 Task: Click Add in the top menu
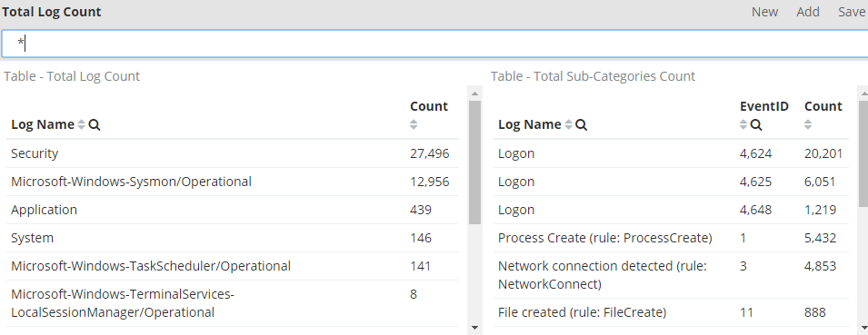[x=808, y=12]
